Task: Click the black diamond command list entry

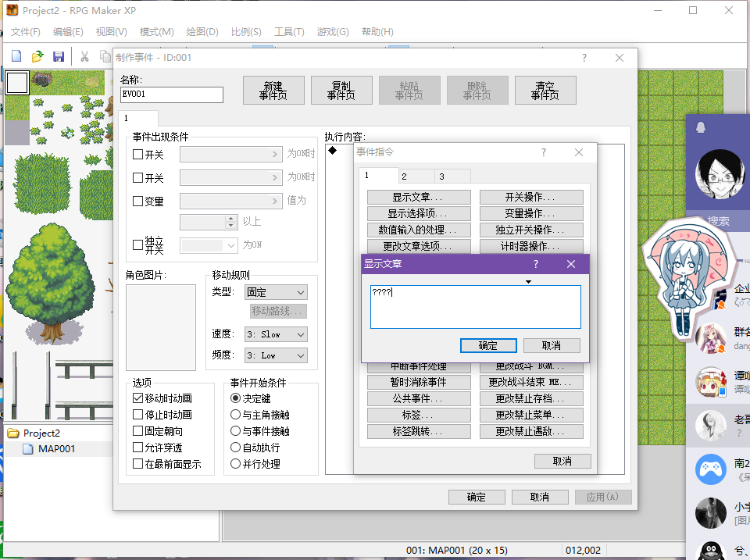Action: 333,151
